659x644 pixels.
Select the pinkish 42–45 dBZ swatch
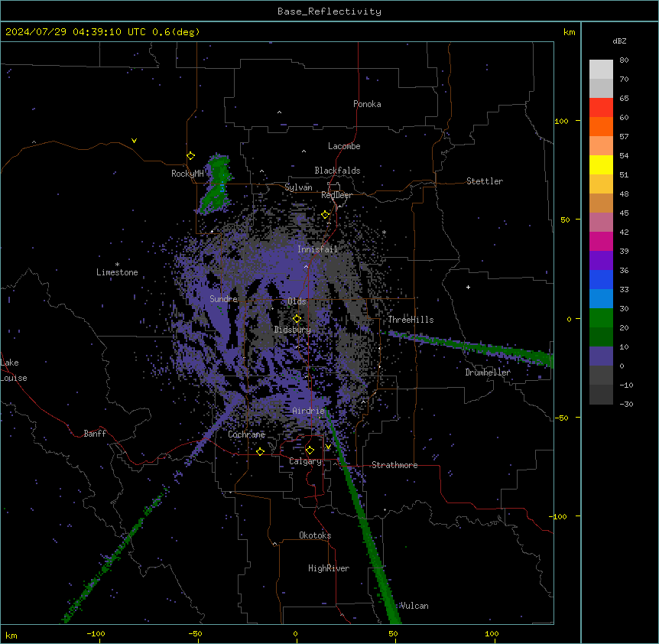click(x=601, y=223)
